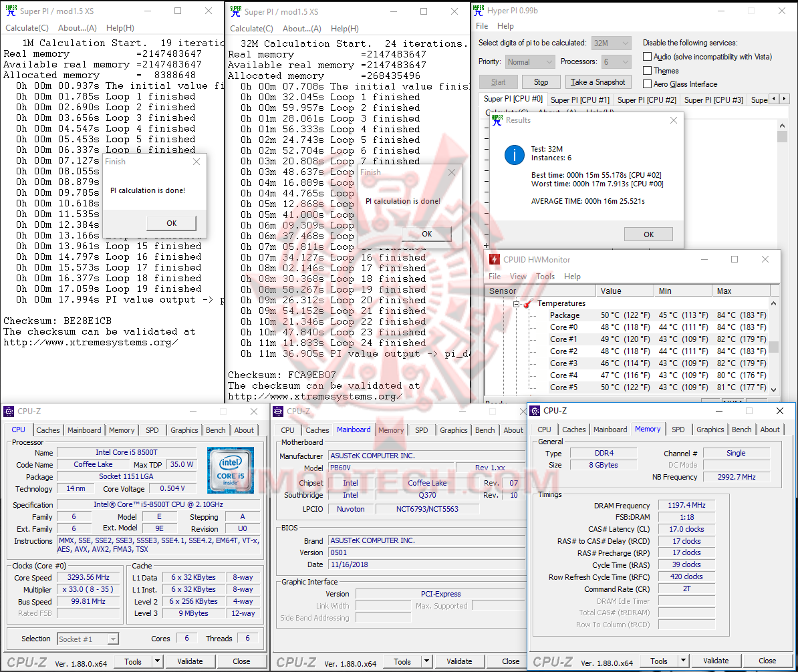Open Calculate(C) menu in 1M Super PI window
The height and width of the screenshot is (672, 798).
point(27,28)
